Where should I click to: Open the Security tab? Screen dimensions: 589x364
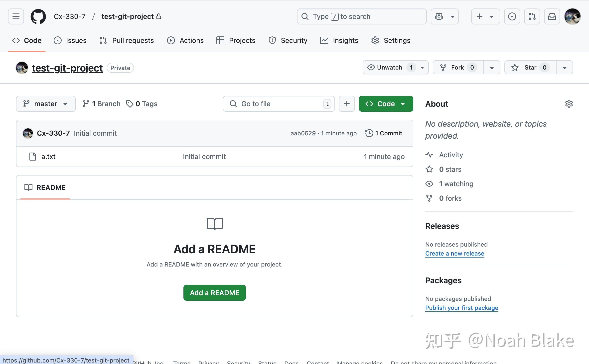coord(288,40)
